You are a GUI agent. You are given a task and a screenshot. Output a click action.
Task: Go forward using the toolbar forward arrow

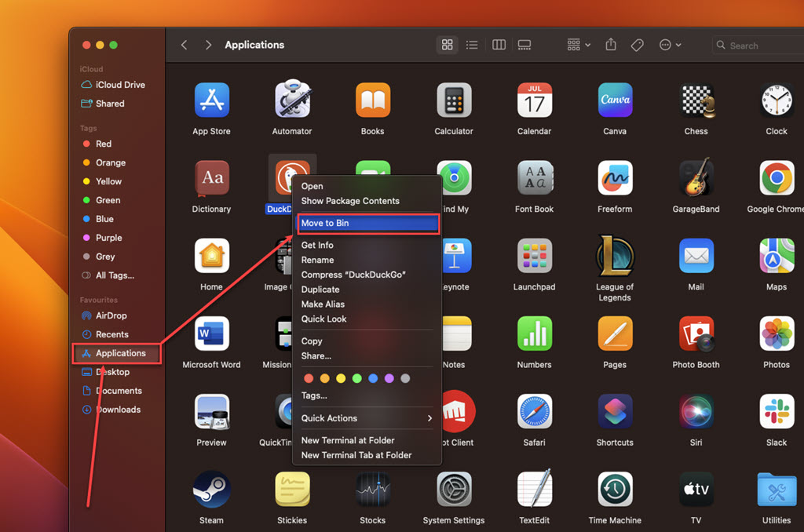coord(207,45)
